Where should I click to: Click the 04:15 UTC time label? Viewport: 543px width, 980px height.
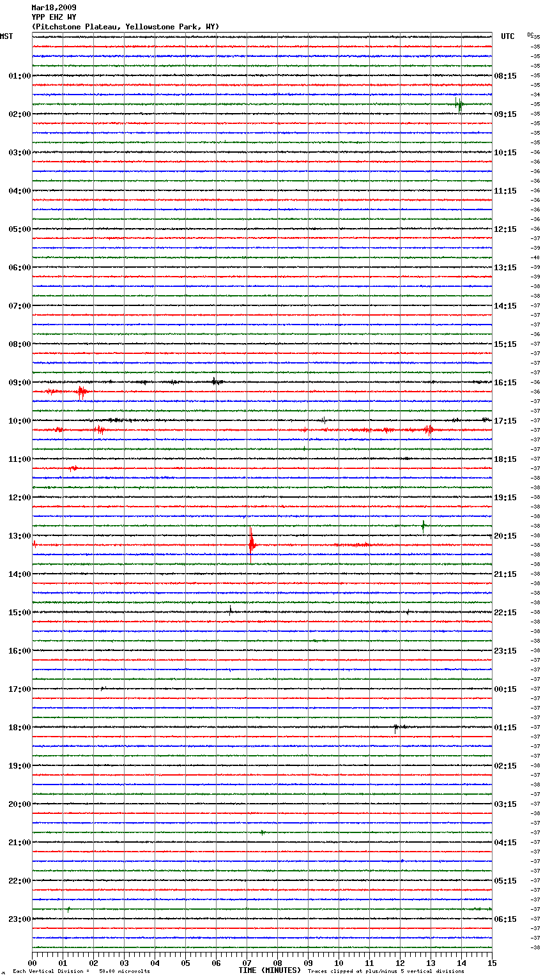point(505,843)
